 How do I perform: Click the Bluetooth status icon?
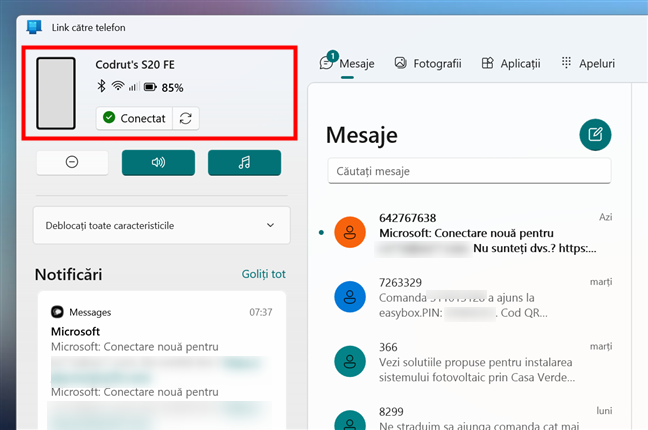click(x=101, y=86)
